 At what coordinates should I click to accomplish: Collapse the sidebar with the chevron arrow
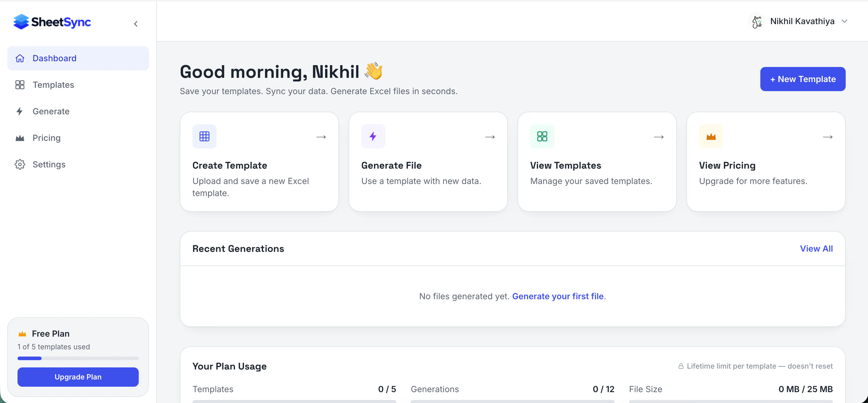pos(136,24)
